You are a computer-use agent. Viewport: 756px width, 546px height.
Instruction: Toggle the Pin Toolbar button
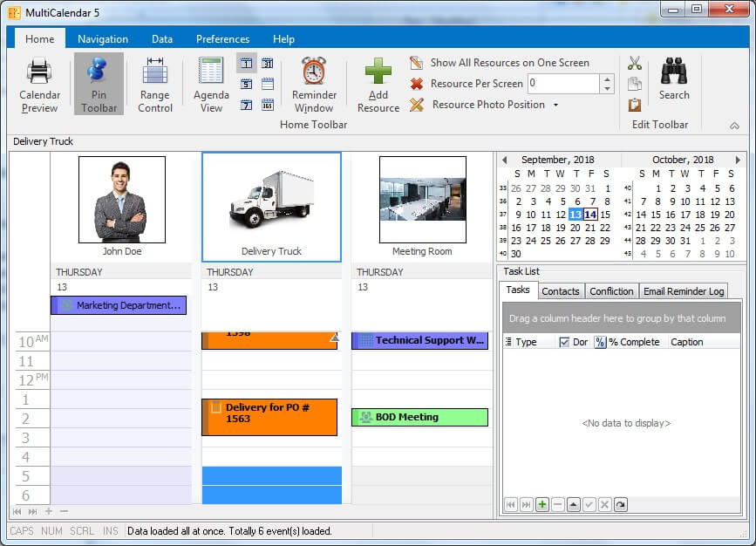tap(99, 85)
